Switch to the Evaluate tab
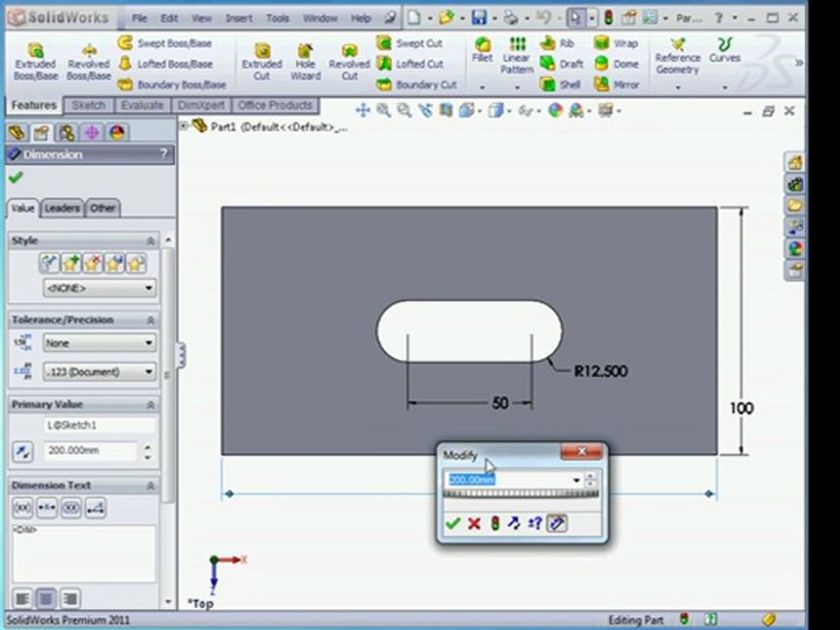The height and width of the screenshot is (630, 840). point(142,105)
